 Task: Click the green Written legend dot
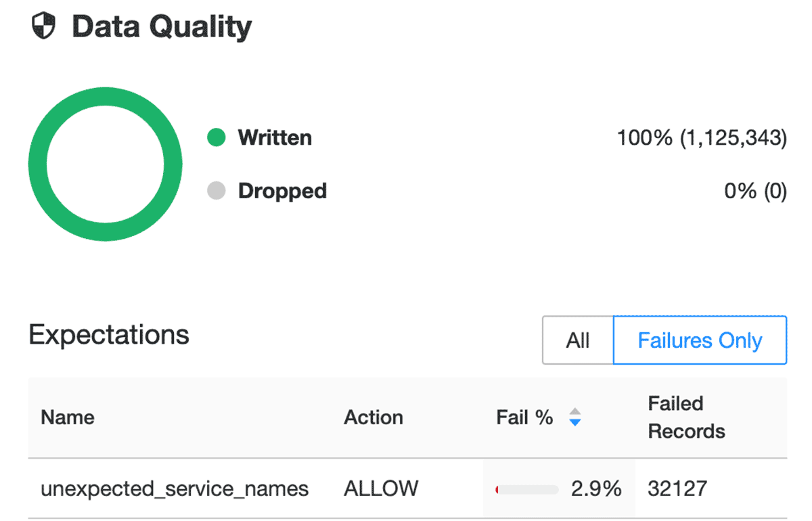(x=216, y=138)
